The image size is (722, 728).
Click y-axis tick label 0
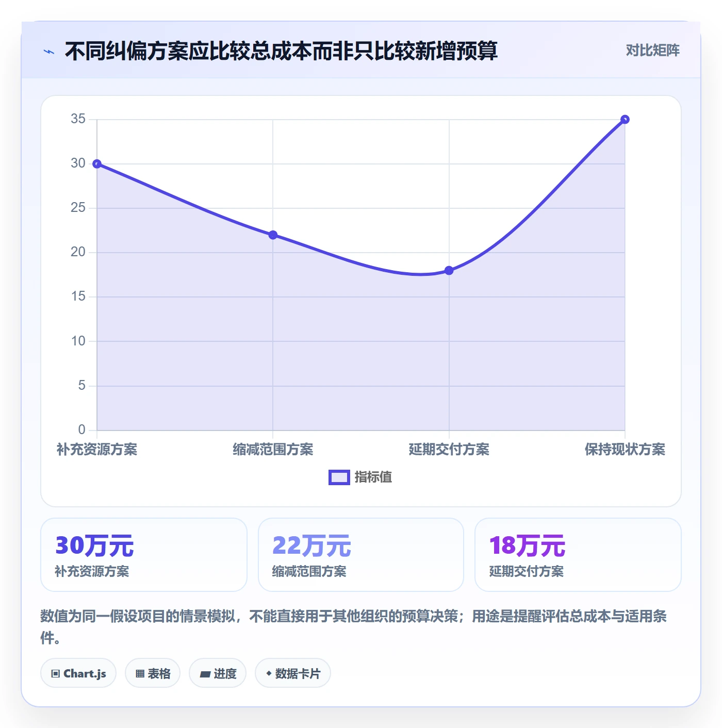pos(81,430)
